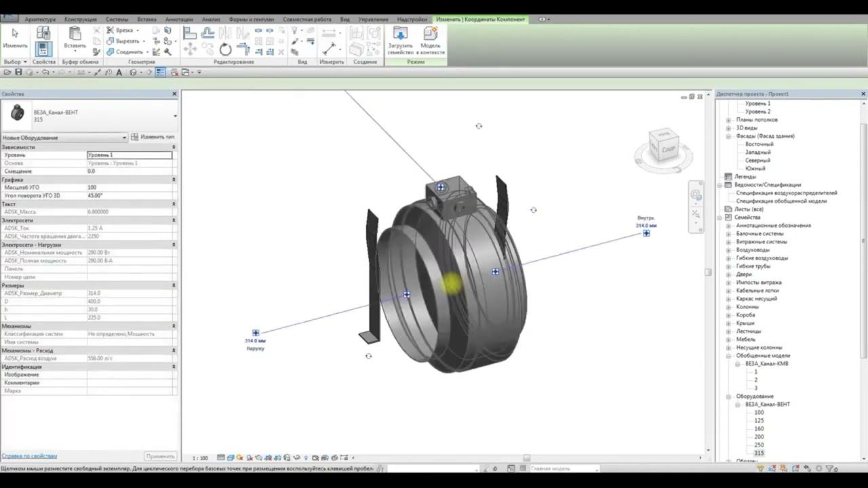
Task: Click the aligned dimension tool in Измерить
Action: tap(329, 49)
